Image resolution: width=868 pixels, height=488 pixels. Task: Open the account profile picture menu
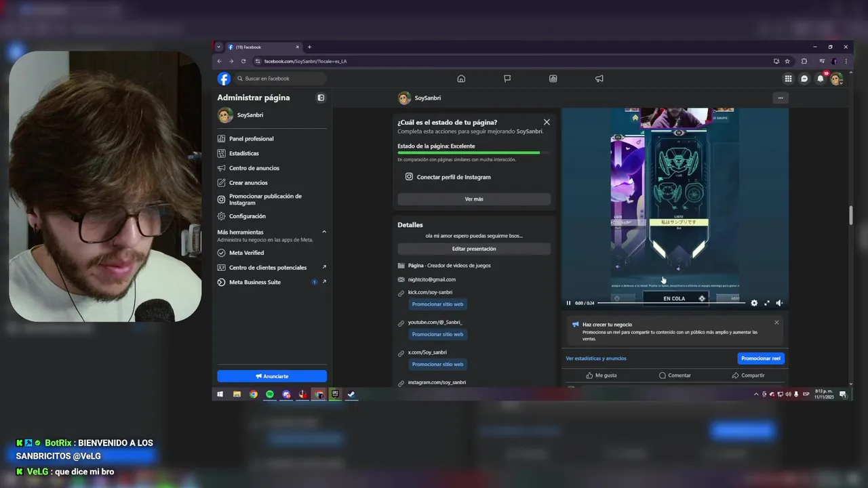pos(836,79)
